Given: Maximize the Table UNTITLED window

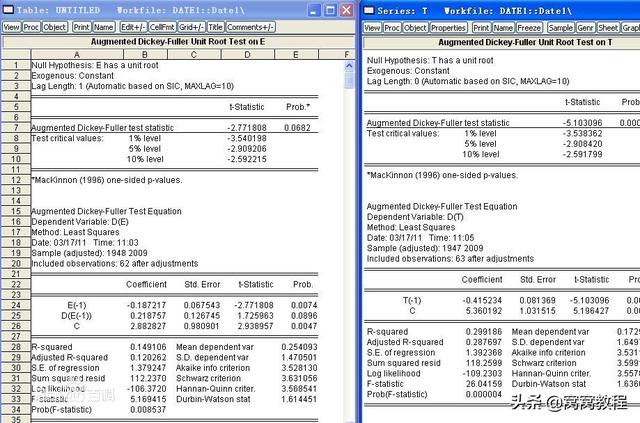Looking at the screenshot, I should pyautogui.click(x=329, y=9).
